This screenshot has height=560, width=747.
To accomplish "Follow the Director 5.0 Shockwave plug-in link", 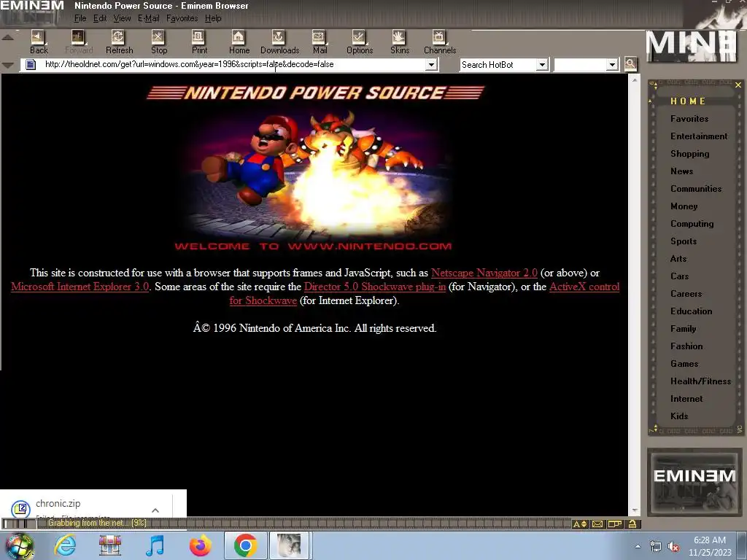I will pos(375,287).
